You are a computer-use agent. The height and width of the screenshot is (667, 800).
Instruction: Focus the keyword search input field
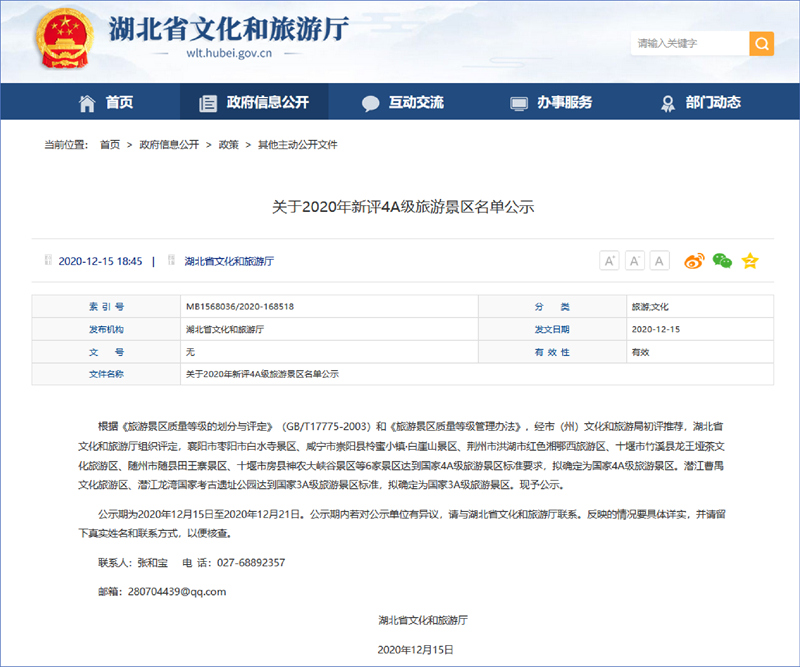point(688,44)
